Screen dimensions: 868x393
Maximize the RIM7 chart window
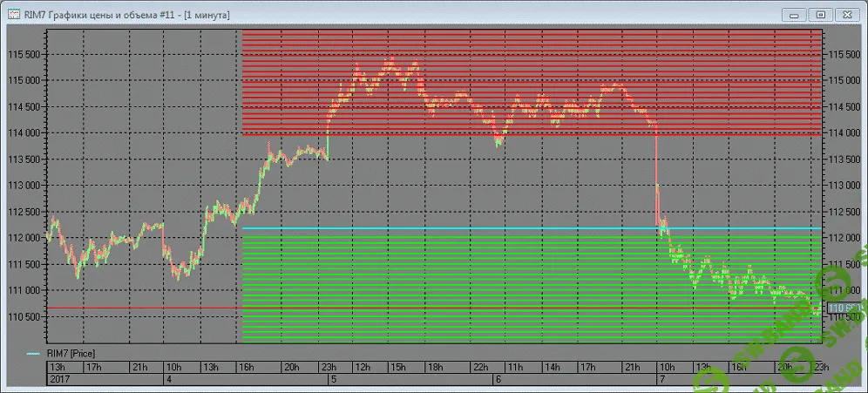820,14
